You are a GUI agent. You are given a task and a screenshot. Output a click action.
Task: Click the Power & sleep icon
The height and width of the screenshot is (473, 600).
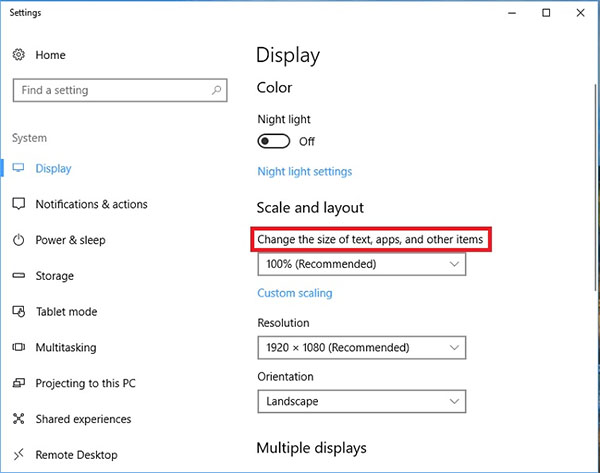point(18,240)
